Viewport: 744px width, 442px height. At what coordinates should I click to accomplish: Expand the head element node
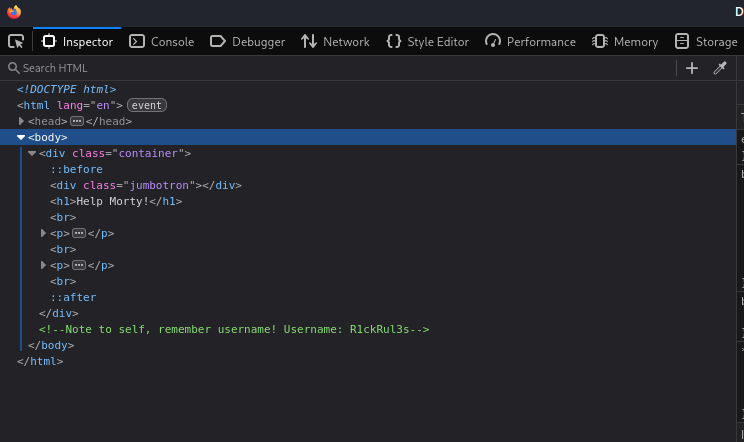coord(21,121)
